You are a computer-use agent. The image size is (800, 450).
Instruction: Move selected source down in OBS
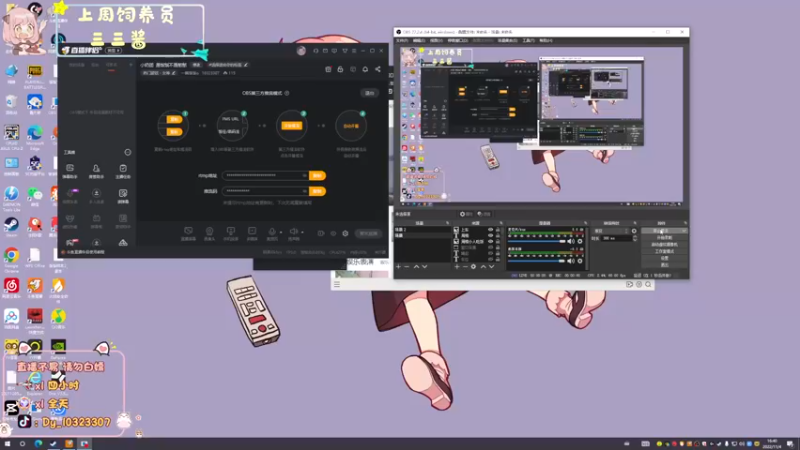coord(491,267)
